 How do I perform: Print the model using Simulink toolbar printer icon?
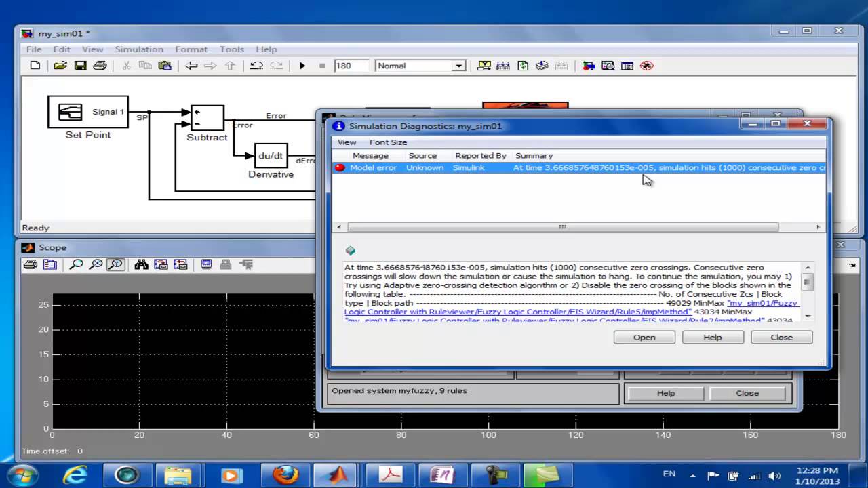click(x=100, y=66)
